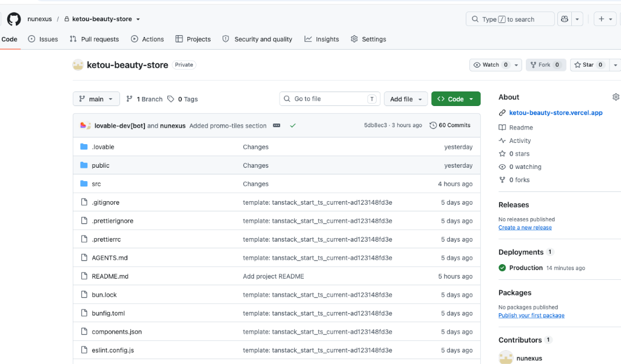The image size is (621, 364).
Task: Switch to the Code tab
Action: coord(10,39)
